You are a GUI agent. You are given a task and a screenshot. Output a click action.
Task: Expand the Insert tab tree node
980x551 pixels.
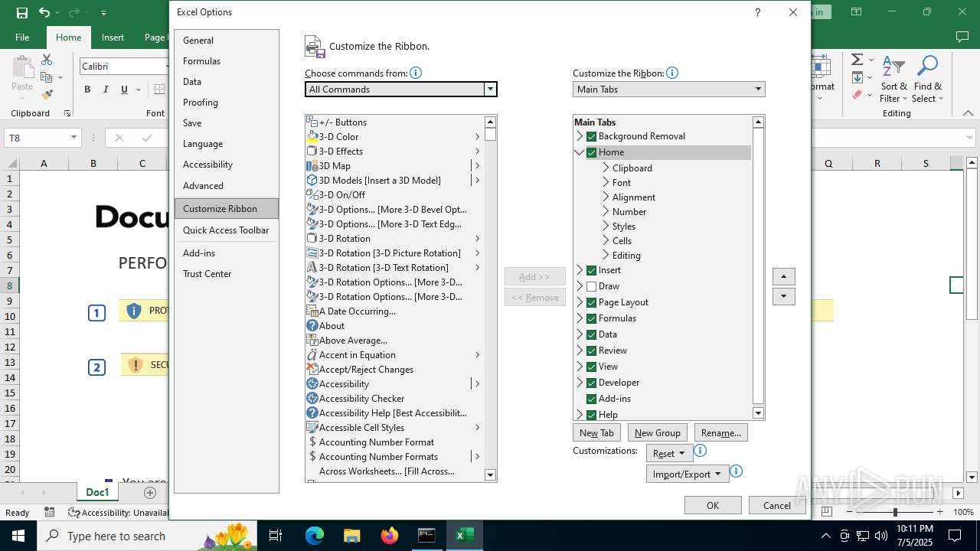pyautogui.click(x=580, y=270)
